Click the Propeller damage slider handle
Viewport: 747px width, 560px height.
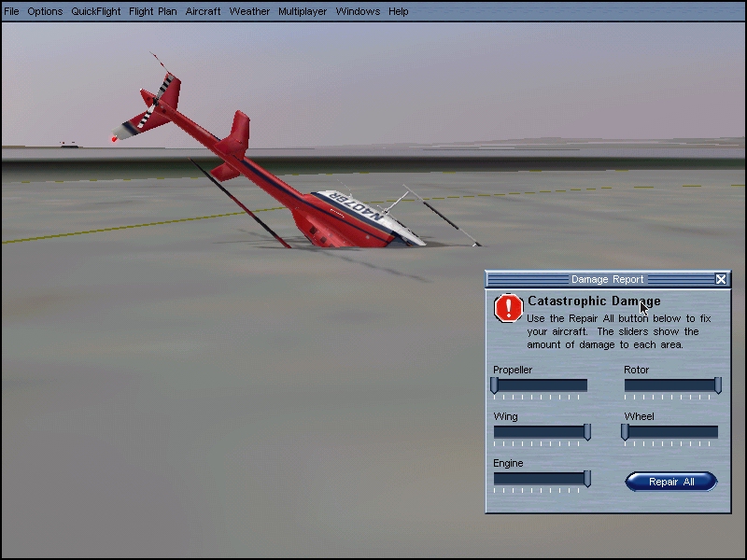(x=495, y=385)
